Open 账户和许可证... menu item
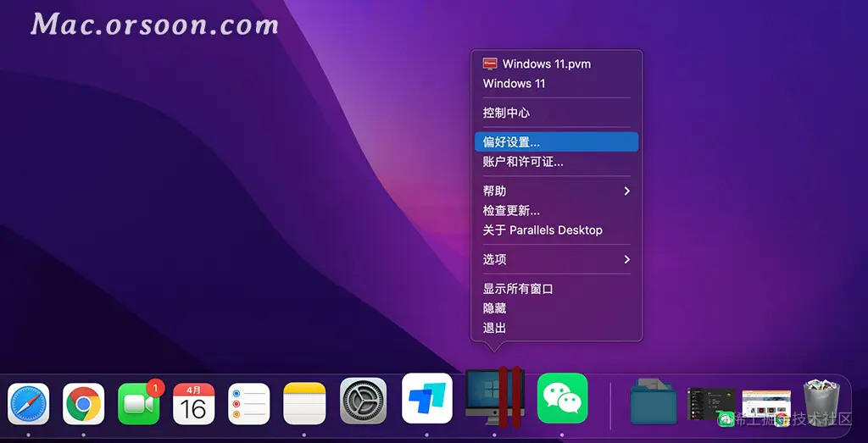Screen dimensions: 868x443 click(556, 162)
